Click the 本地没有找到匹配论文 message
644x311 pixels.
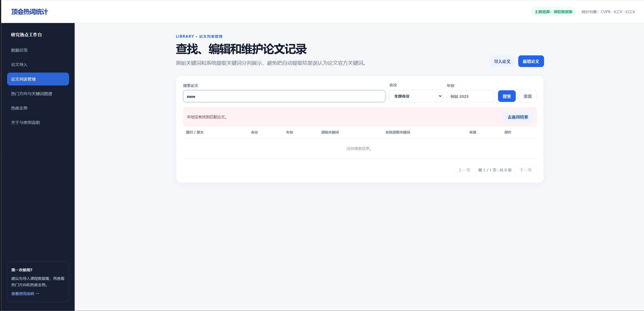point(207,117)
